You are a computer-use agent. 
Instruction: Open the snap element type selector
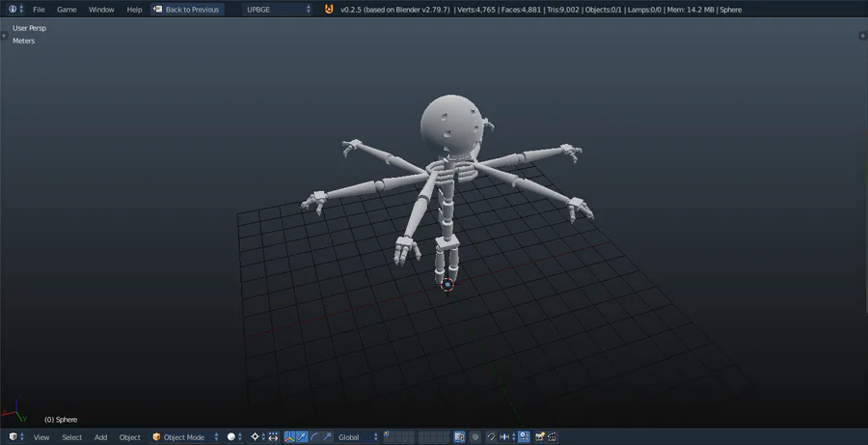(x=506, y=437)
